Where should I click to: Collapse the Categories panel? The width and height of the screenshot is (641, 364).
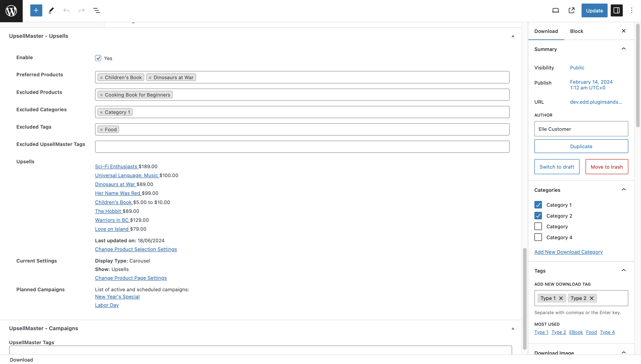tap(623, 190)
